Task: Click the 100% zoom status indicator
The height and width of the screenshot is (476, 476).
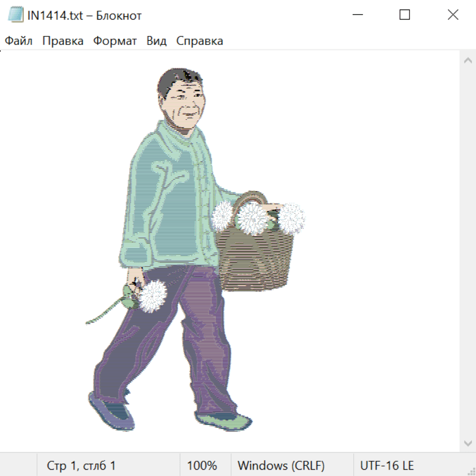Action: point(202,465)
